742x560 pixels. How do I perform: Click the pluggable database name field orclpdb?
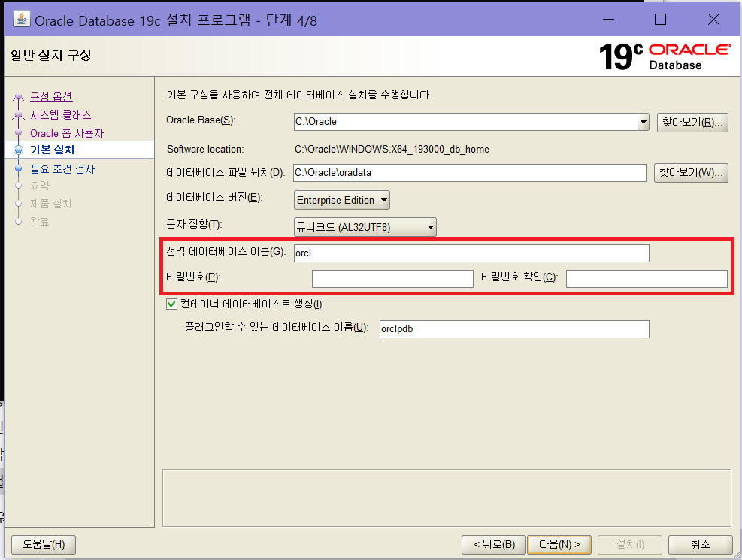click(x=514, y=329)
